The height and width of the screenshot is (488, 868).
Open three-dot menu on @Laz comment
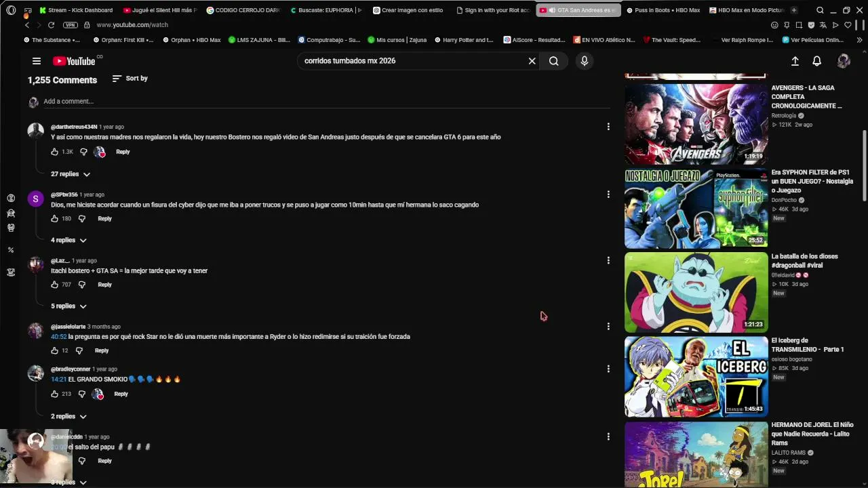click(x=608, y=260)
